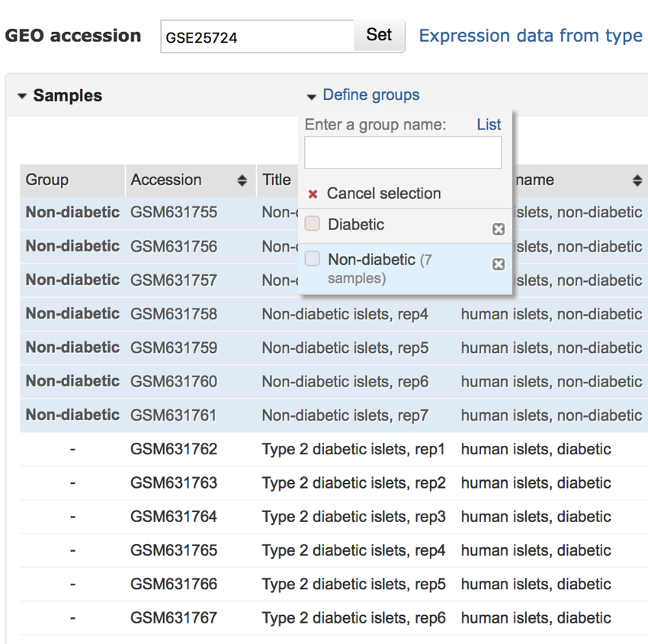Remove the Non-diabetic group using its X icon
This screenshot has width=648, height=644.
click(499, 264)
